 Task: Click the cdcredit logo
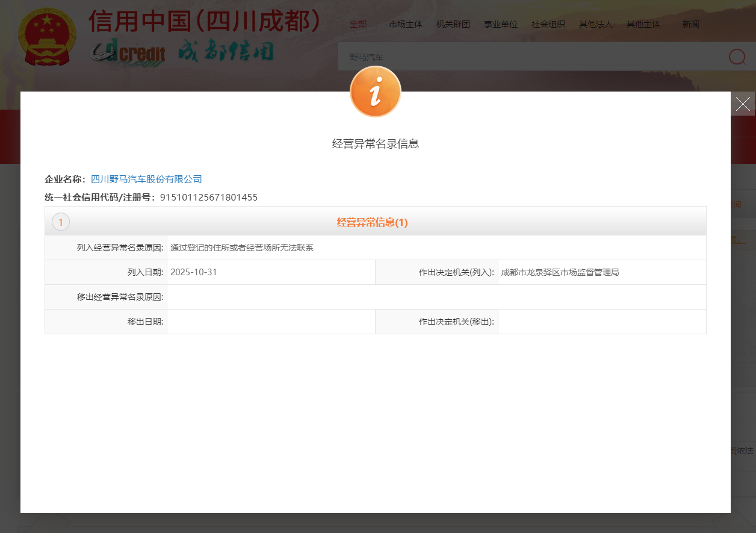(128, 53)
